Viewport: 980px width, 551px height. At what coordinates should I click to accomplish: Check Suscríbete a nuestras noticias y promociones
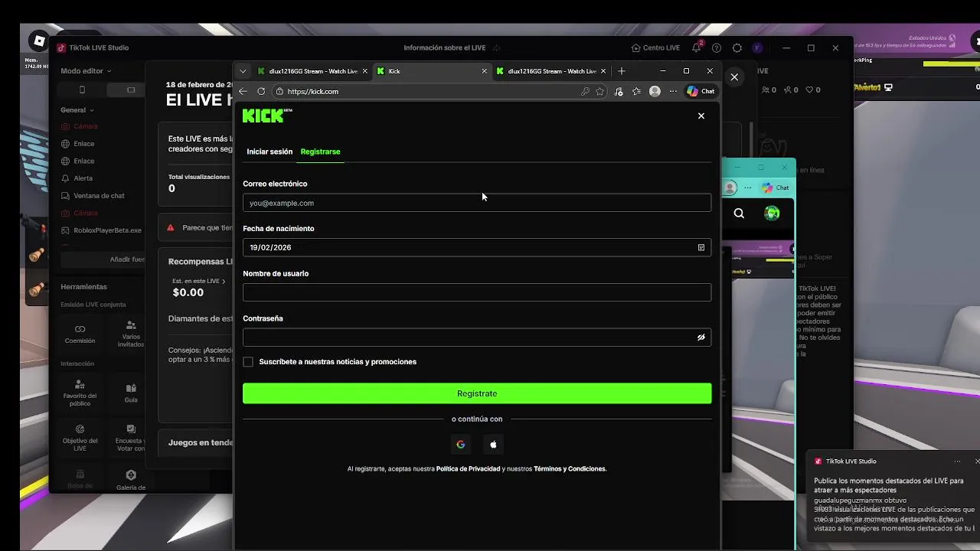coord(248,362)
